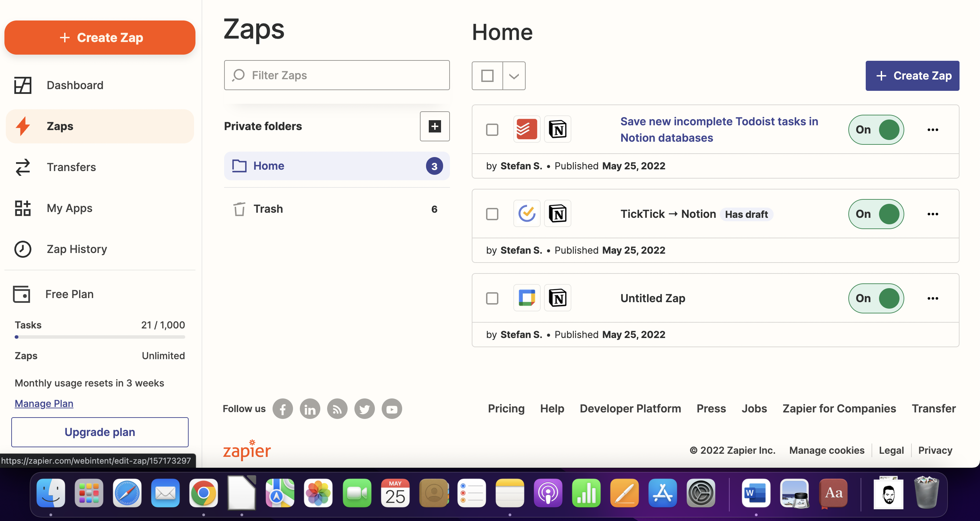The image size is (980, 521).
Task: Open the Trash folder
Action: coord(337,209)
